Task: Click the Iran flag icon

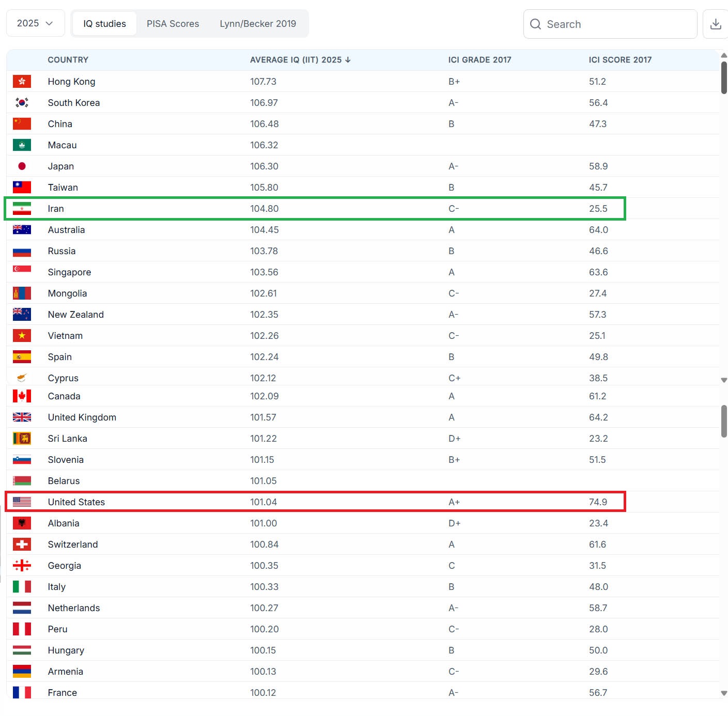Action: [22, 209]
